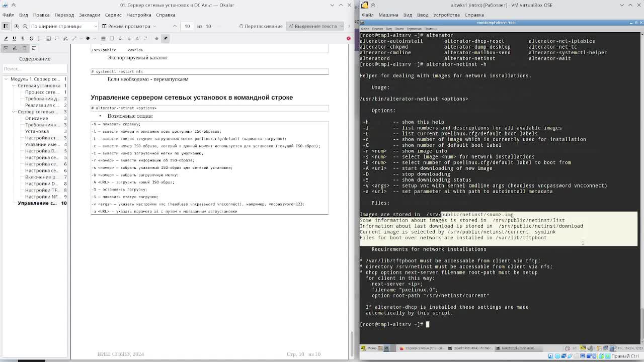Open the dropdown arrow beside 'Выделение текста'

(342, 26)
